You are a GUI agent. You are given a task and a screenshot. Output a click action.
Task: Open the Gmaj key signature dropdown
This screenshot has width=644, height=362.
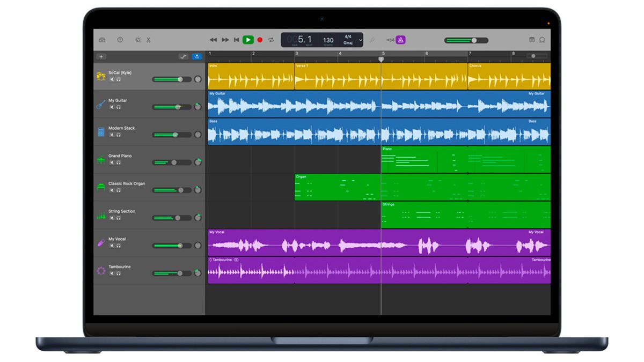tap(348, 43)
